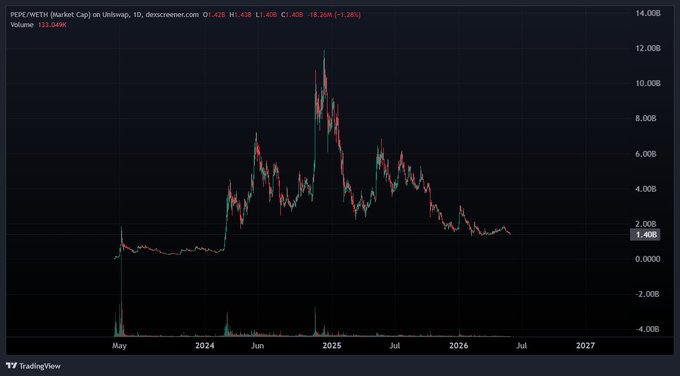Click the change value -18.26M (-1.28%)
Screen dimensions: 680x376
[x=334, y=15]
